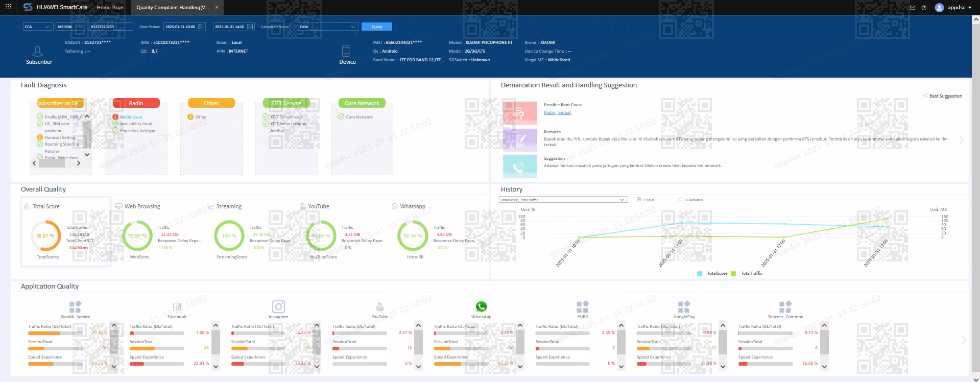Toggle TotalScore legend in History chart
The height and width of the screenshot is (382, 980).
(x=712, y=273)
